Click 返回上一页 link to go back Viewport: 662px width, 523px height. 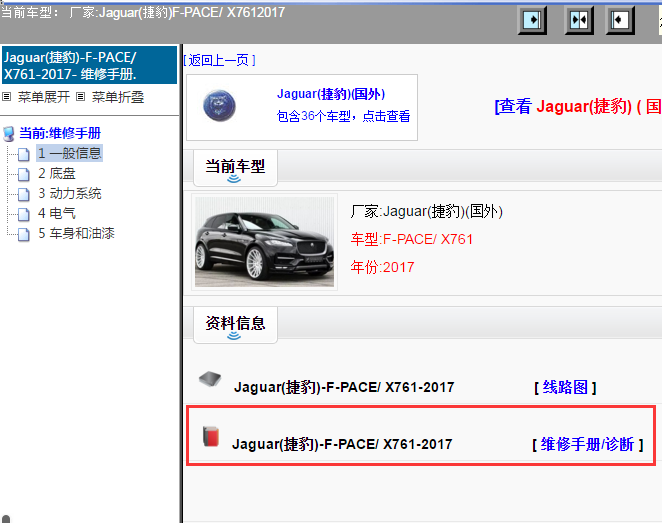(219, 60)
